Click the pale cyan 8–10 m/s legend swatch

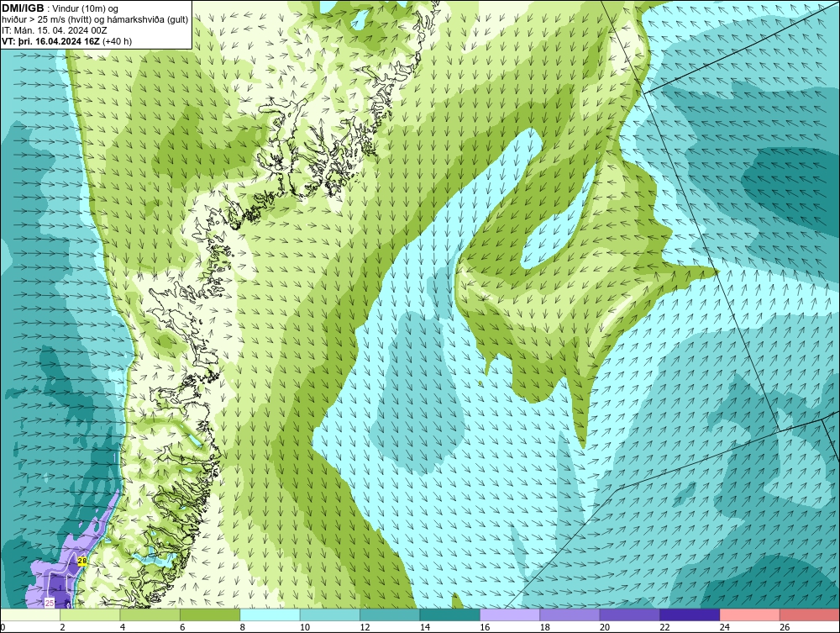pos(270,615)
